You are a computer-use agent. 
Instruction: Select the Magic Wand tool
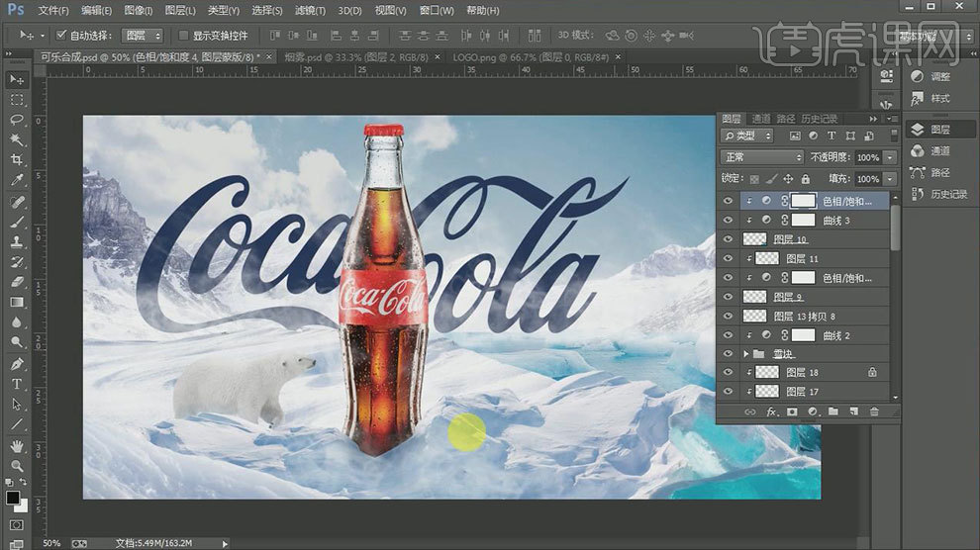pyautogui.click(x=17, y=139)
